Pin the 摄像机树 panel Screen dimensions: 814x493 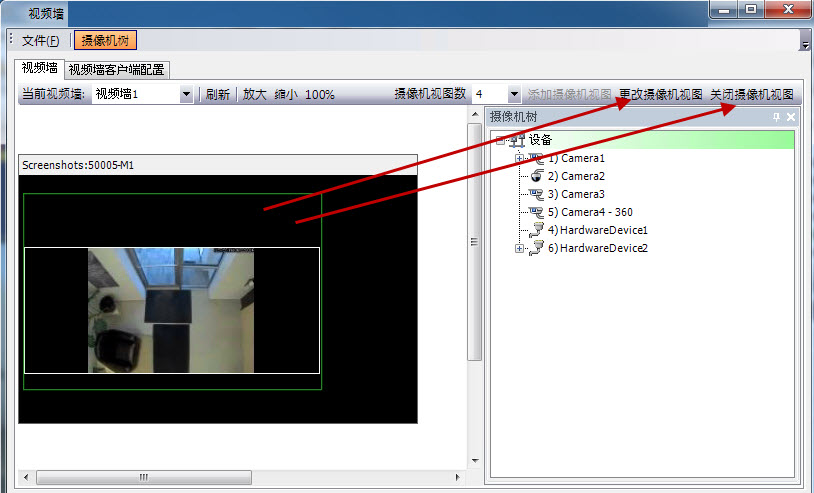[776, 117]
